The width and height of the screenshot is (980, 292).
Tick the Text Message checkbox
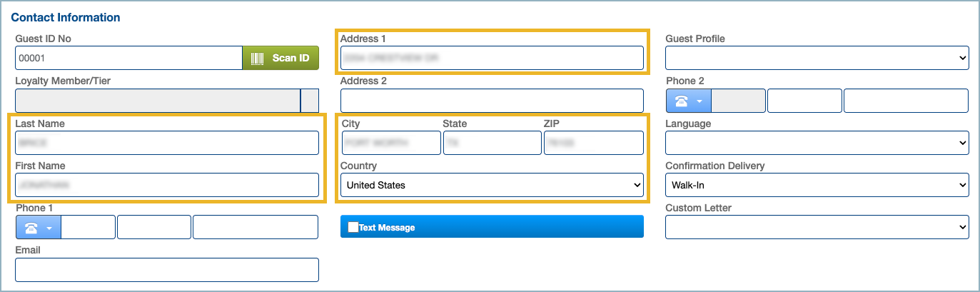[x=353, y=227]
